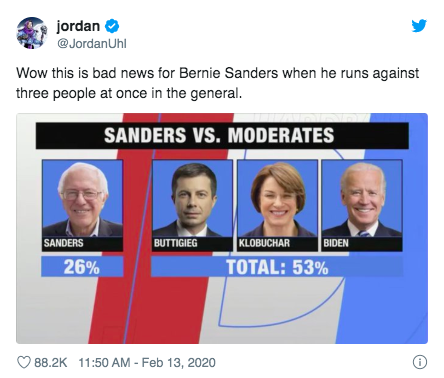The image size is (444, 378).
Task: Click the 88.2K likes count
Action: pos(51,363)
